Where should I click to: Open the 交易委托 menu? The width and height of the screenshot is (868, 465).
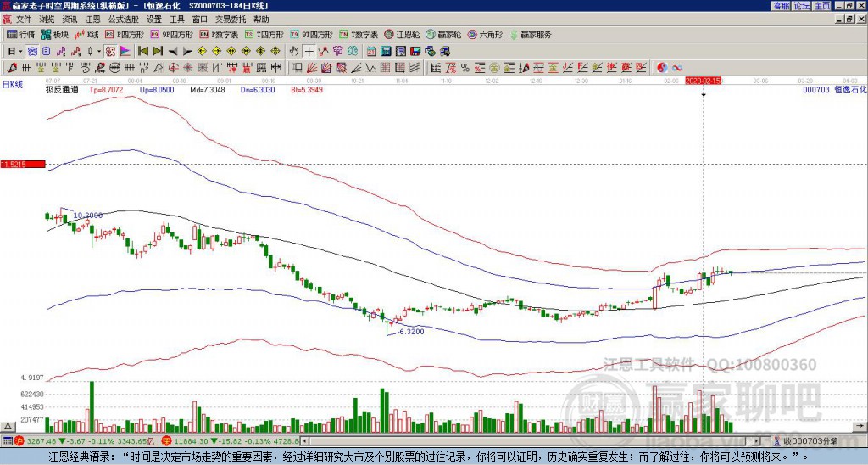coord(231,20)
